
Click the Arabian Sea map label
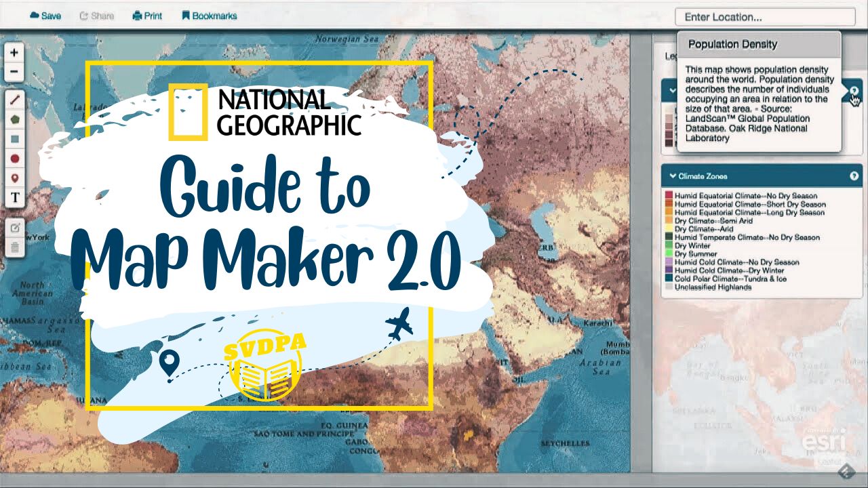601,367
